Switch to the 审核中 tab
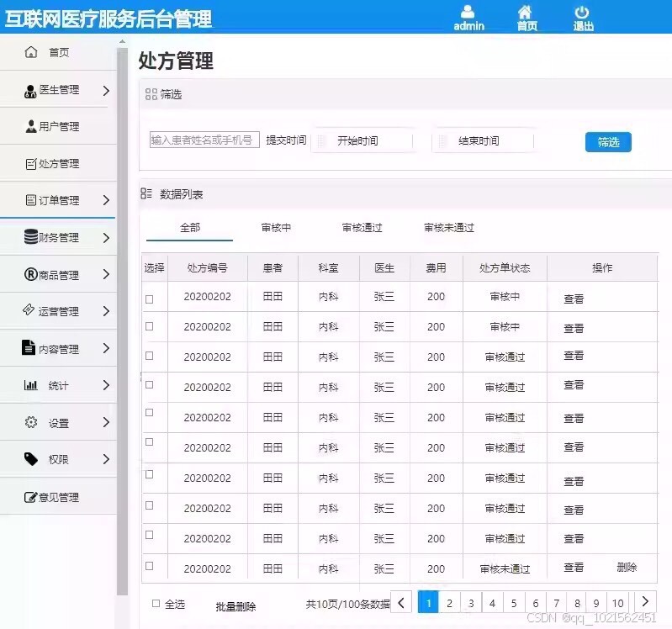 276,228
